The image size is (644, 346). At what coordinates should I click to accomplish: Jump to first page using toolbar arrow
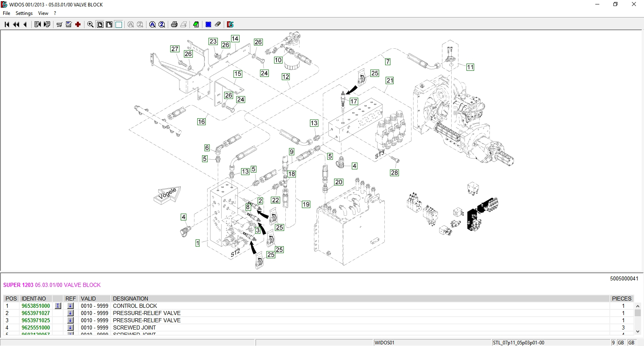(x=7, y=25)
